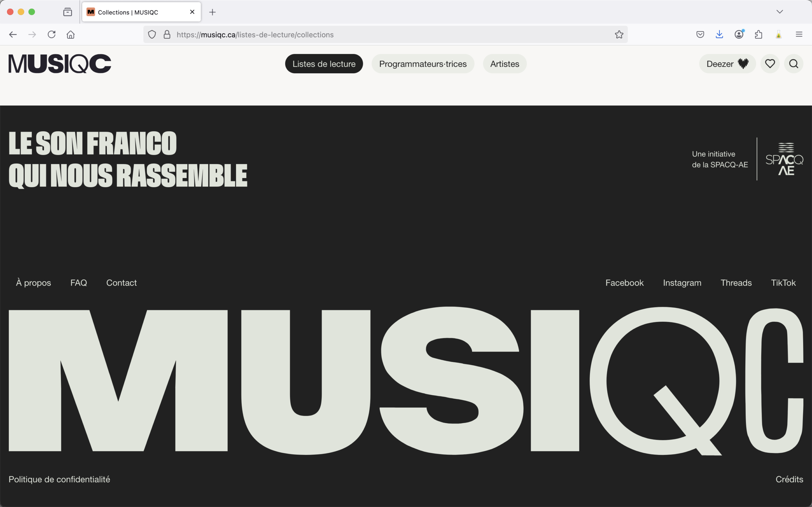Close the Collections | MUSIQC tab
The width and height of the screenshot is (812, 507).
192,12
